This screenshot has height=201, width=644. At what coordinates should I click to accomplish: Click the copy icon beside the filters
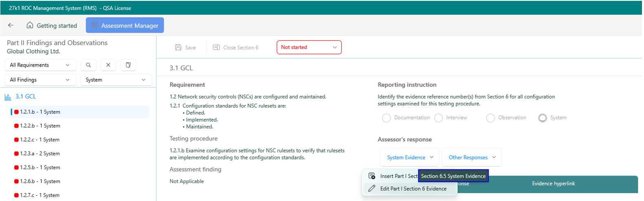[x=128, y=65]
